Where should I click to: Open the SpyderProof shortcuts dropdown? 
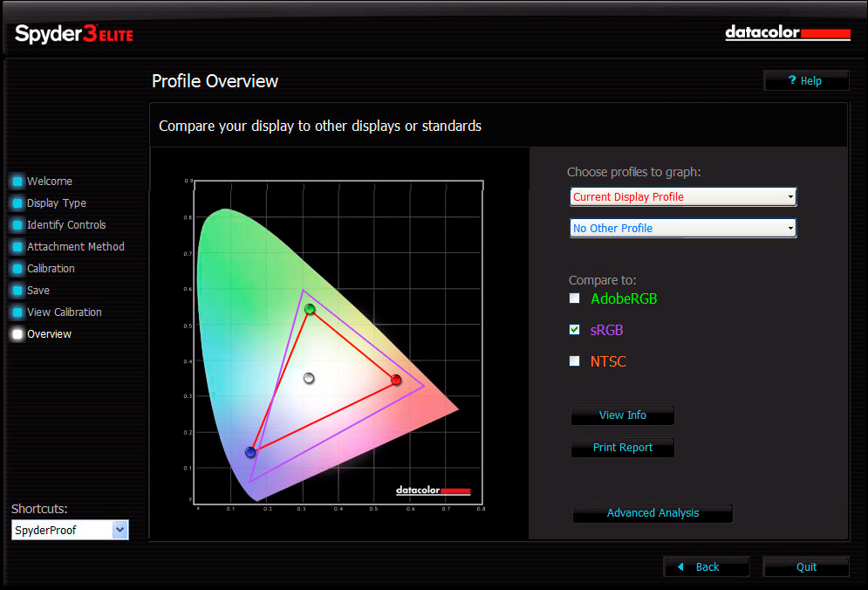[70, 530]
